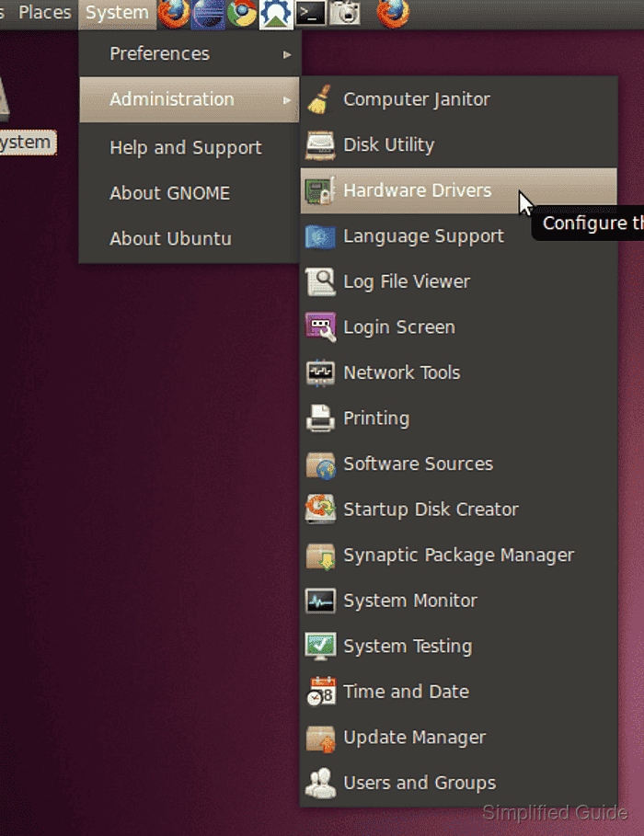Click the System Testing checkmark icon
644x836 pixels.
pos(319,647)
